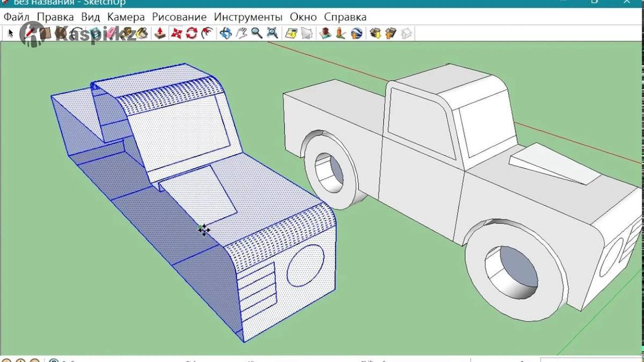Choose the Zoom magnifier tool

(257, 33)
